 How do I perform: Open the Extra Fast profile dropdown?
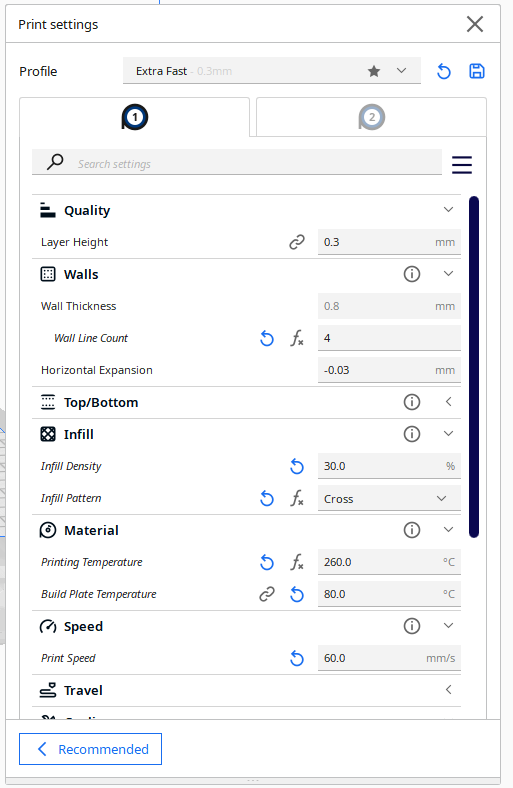[272, 71]
